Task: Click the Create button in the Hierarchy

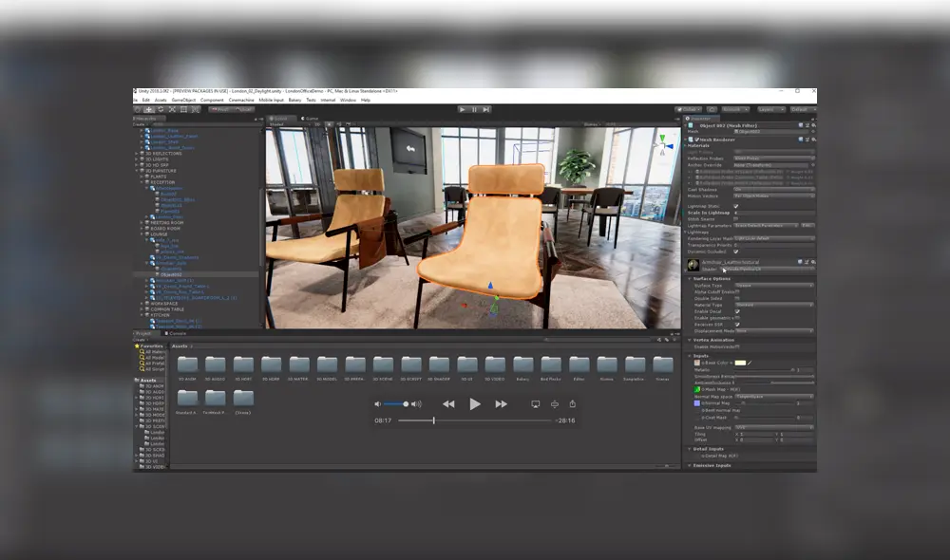Action: [x=138, y=122]
